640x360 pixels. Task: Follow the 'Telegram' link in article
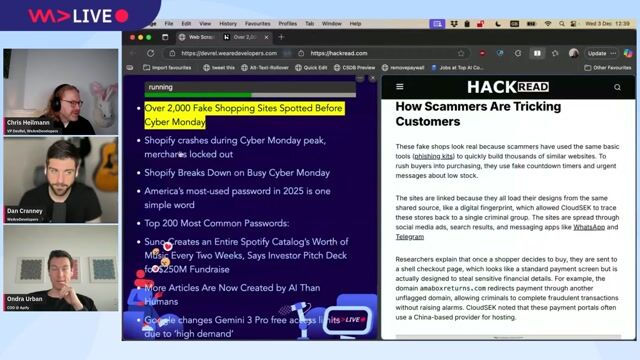(410, 237)
